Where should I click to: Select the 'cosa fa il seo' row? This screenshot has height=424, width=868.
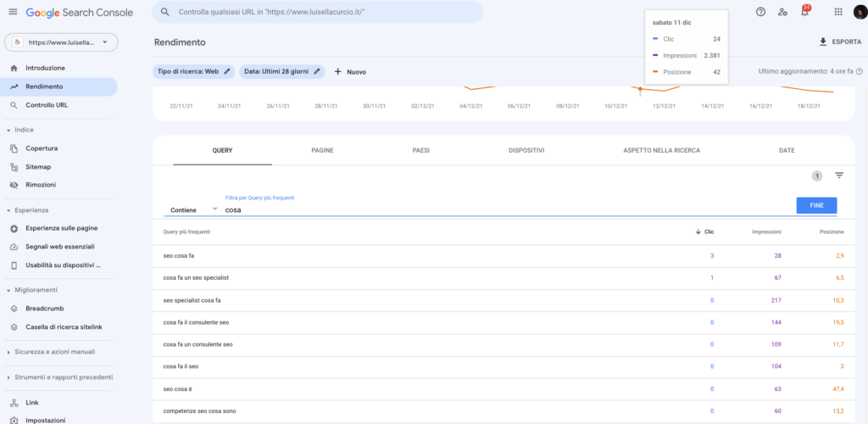(x=504, y=366)
